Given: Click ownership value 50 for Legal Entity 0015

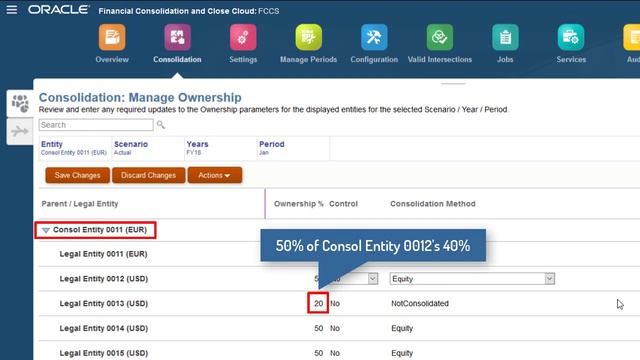Looking at the screenshot, I should (x=319, y=353).
